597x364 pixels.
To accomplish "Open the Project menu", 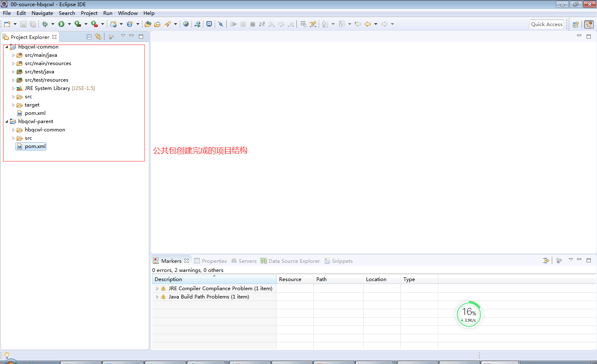I will 89,13.
